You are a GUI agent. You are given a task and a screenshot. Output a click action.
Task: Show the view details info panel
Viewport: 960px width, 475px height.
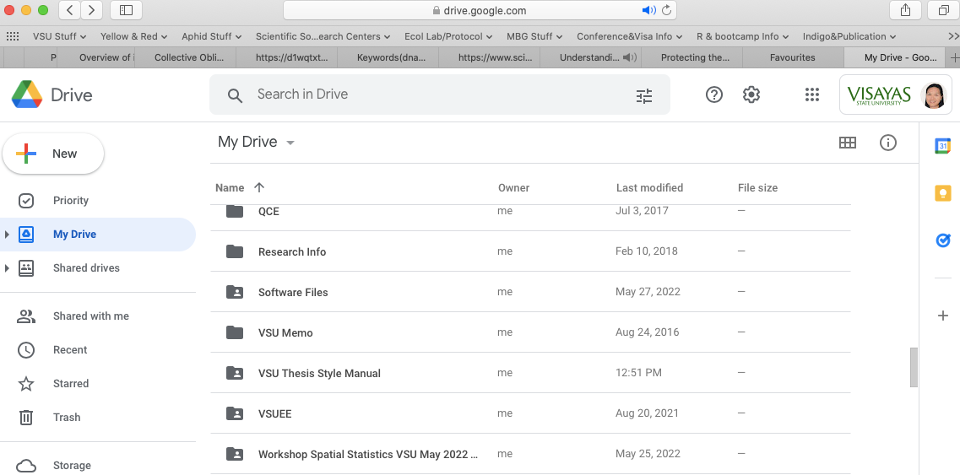click(x=888, y=143)
